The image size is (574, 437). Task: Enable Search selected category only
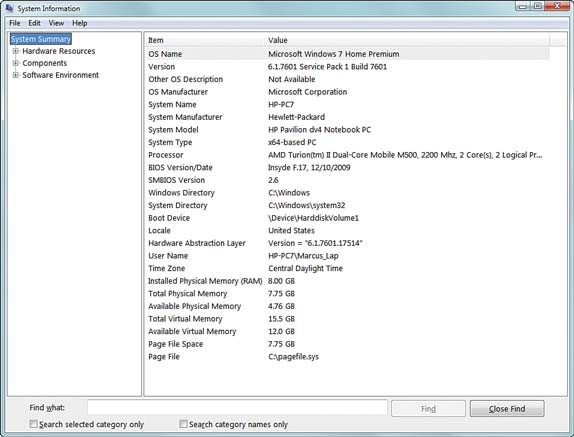[x=33, y=423]
